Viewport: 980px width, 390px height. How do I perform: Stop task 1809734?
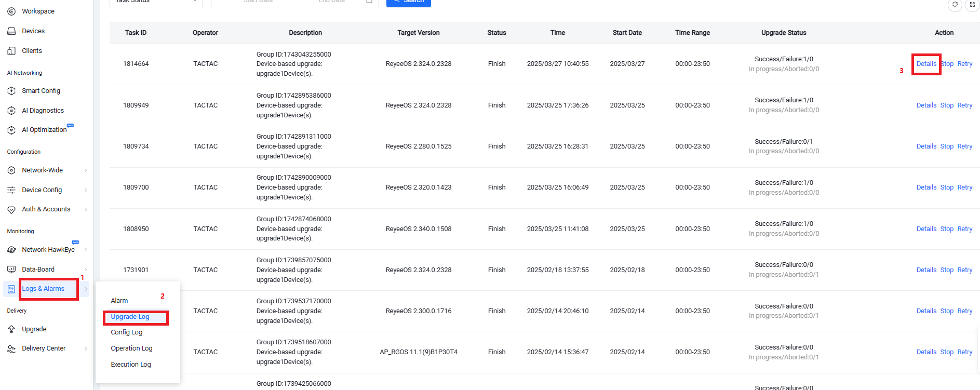pyautogui.click(x=947, y=146)
